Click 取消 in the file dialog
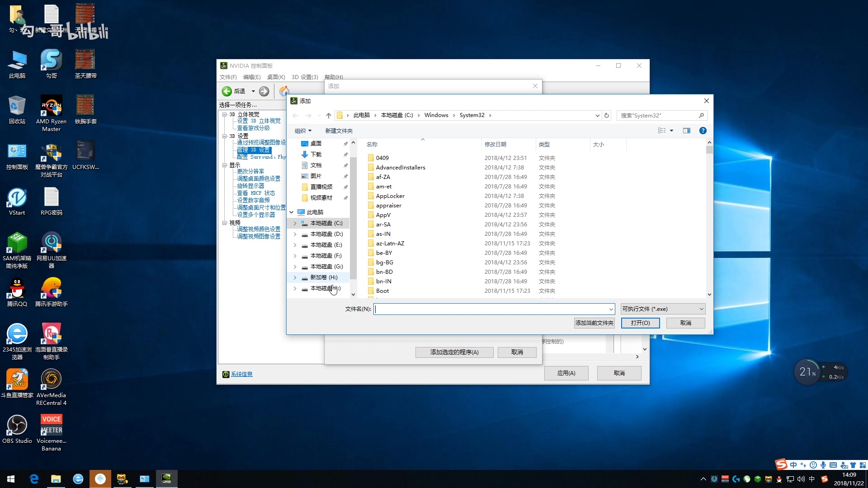 click(685, 323)
